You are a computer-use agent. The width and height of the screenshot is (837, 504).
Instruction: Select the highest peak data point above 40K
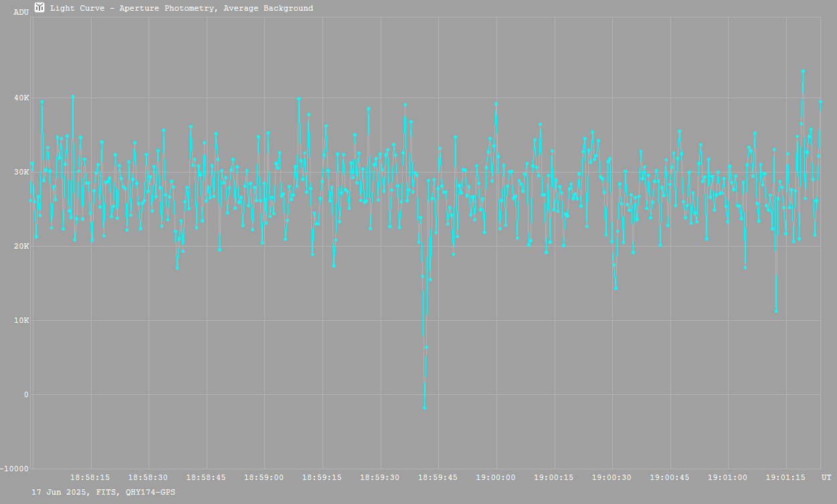pyautogui.click(x=803, y=71)
